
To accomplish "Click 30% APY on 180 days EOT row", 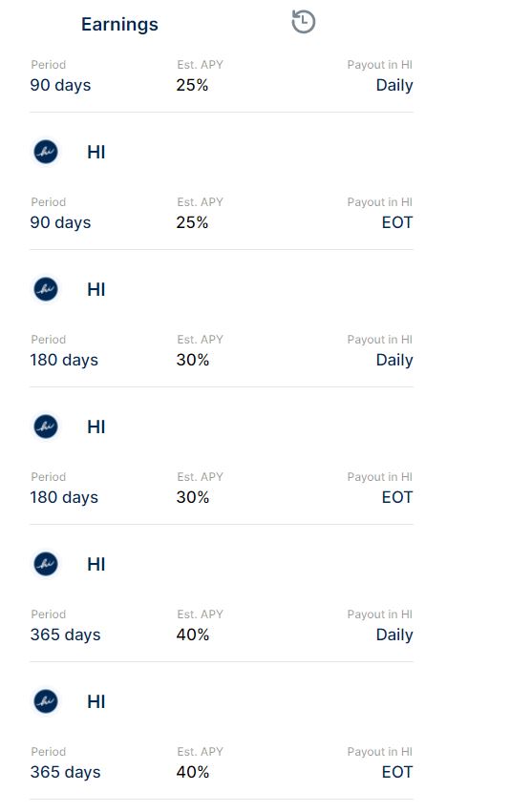I will click(x=193, y=497).
